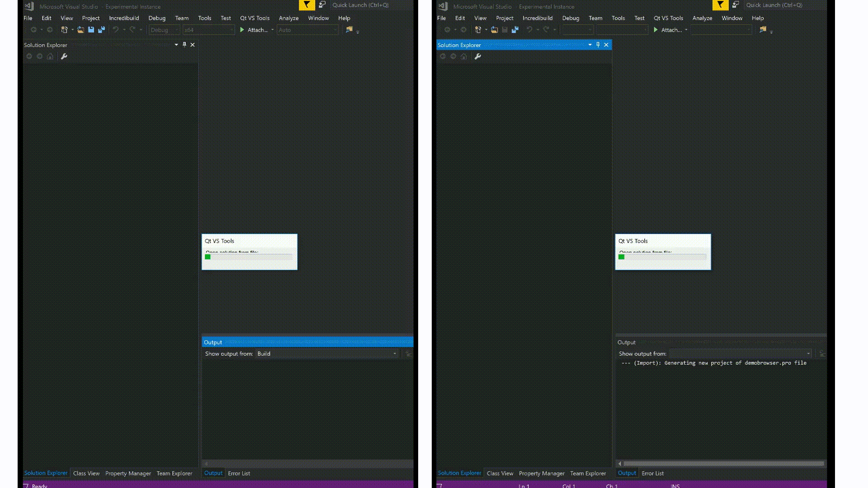Open Class View tab in left window
The height and width of the screenshot is (488, 868).
click(x=86, y=473)
